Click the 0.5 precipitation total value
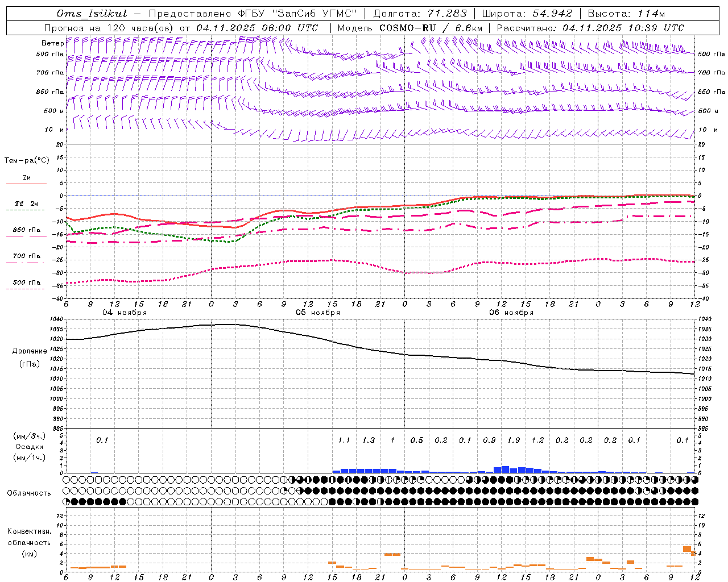 point(417,440)
